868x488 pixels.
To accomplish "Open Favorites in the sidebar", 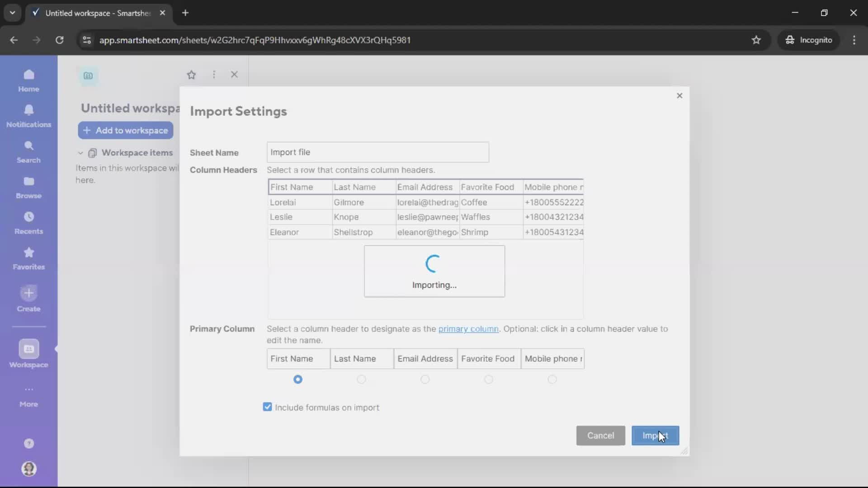I will coord(28,258).
